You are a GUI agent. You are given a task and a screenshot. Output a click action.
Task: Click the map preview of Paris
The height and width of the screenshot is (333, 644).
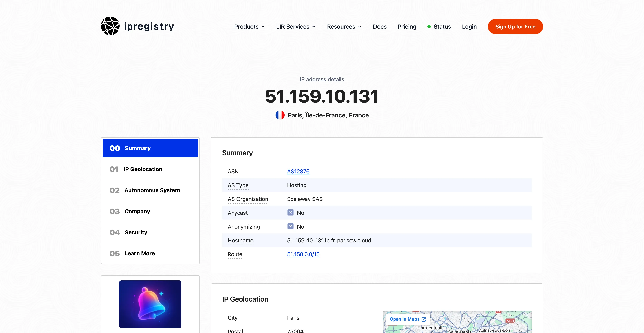(457, 322)
